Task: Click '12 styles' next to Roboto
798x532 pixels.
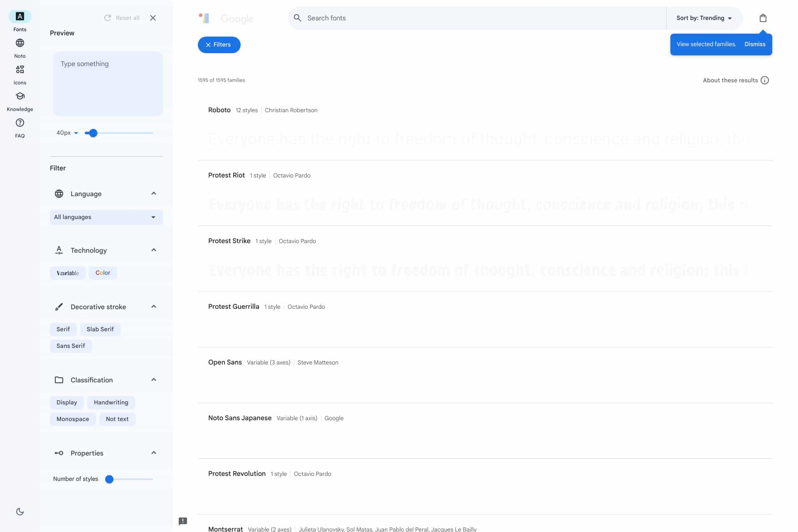Action: click(x=246, y=110)
